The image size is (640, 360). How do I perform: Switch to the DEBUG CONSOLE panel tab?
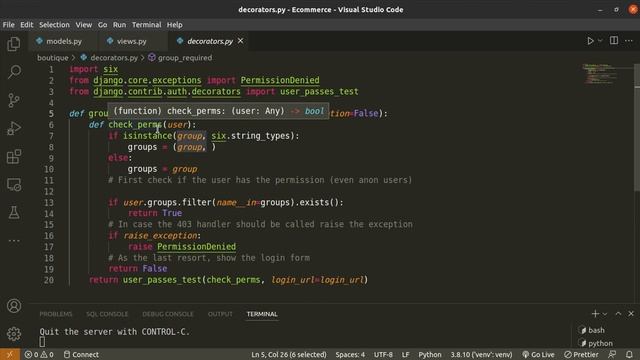[x=168, y=314]
